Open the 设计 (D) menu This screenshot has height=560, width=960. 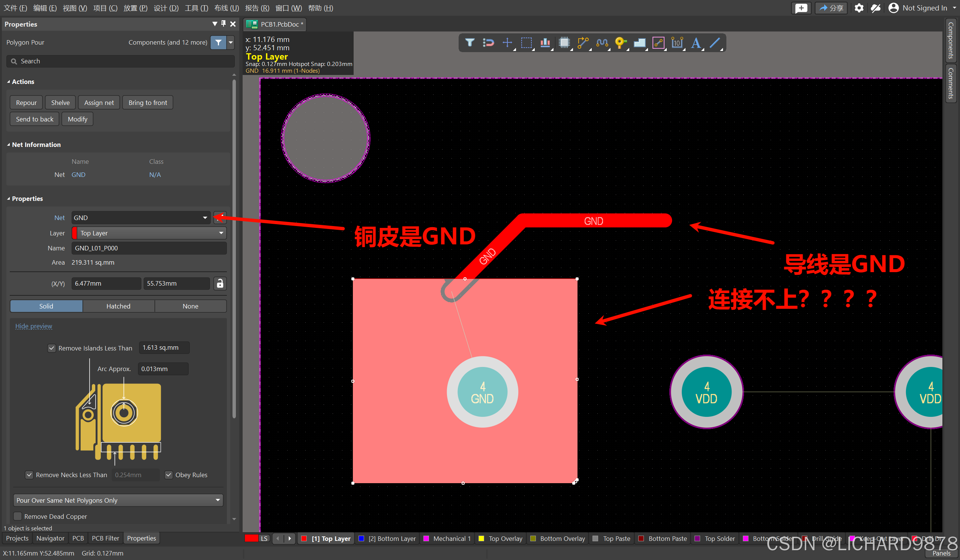(x=166, y=8)
